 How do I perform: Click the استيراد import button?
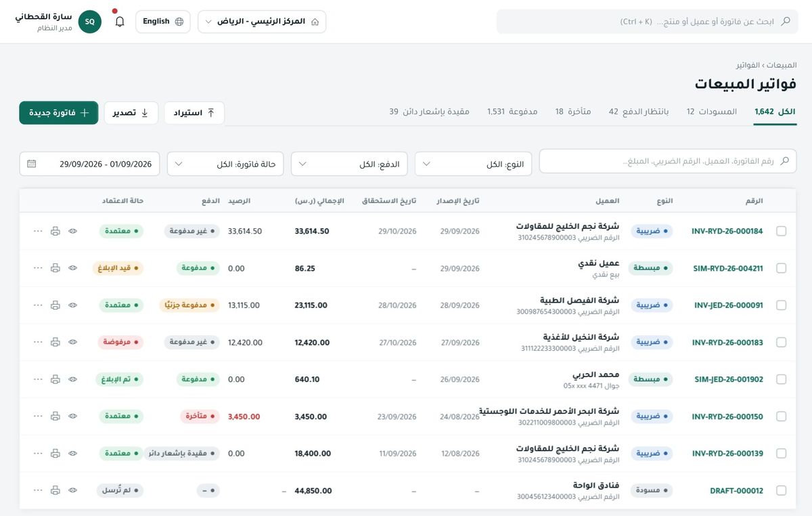[194, 113]
